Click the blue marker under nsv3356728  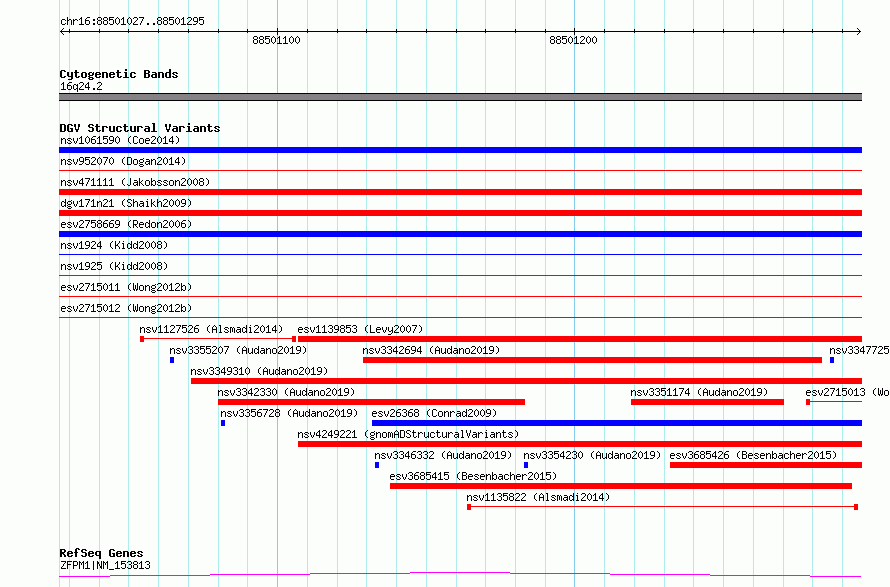[223, 423]
